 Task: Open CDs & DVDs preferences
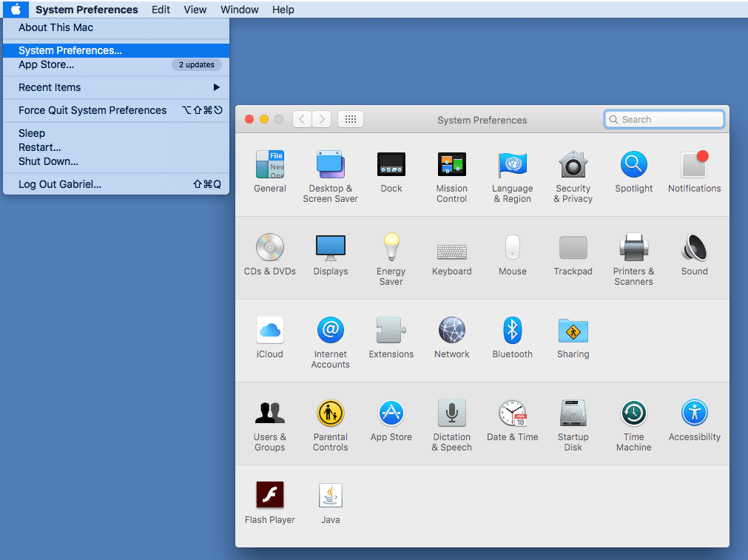coord(270,254)
